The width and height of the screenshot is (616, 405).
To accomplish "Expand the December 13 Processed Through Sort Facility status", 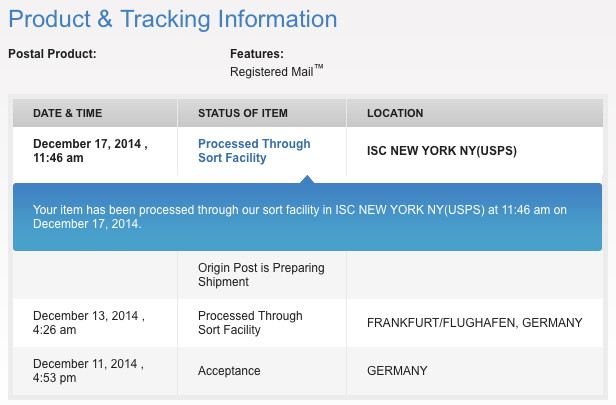I will click(250, 323).
